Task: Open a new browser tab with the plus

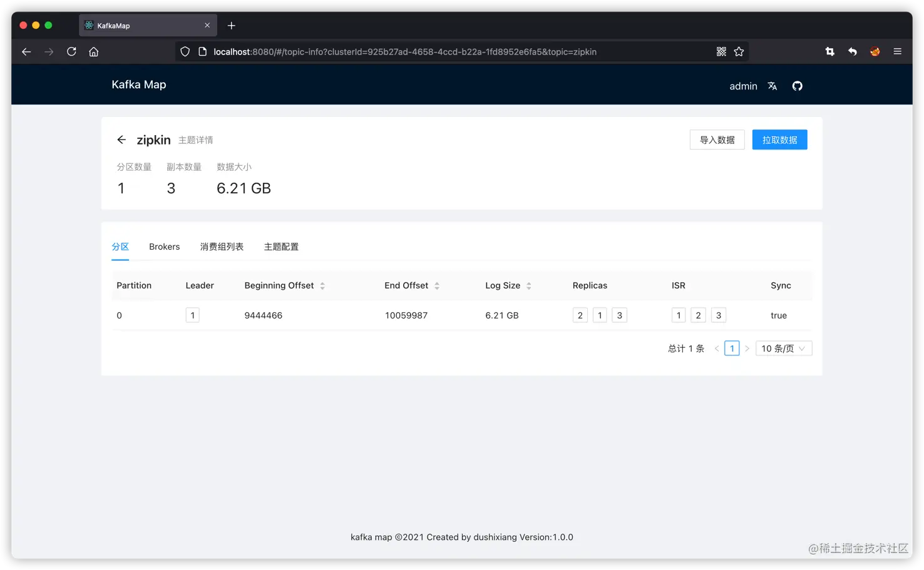Action: click(232, 26)
